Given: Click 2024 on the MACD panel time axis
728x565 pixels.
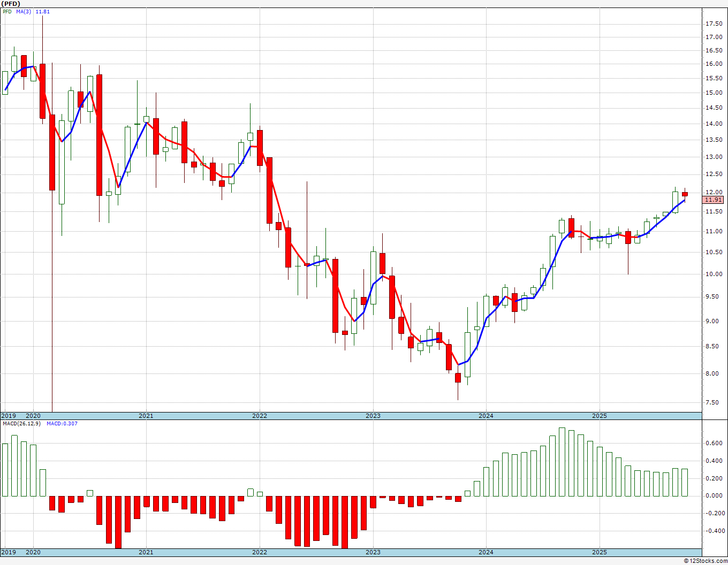Looking at the screenshot, I should tap(486, 552).
